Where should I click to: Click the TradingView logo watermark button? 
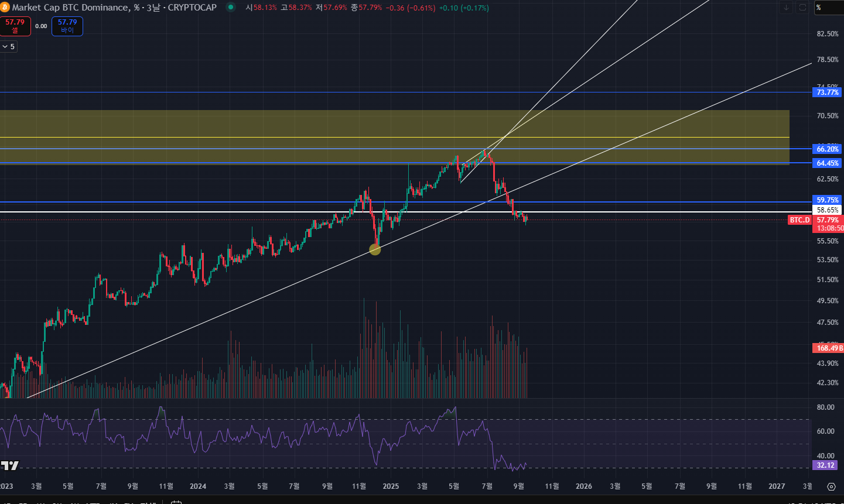point(9,466)
